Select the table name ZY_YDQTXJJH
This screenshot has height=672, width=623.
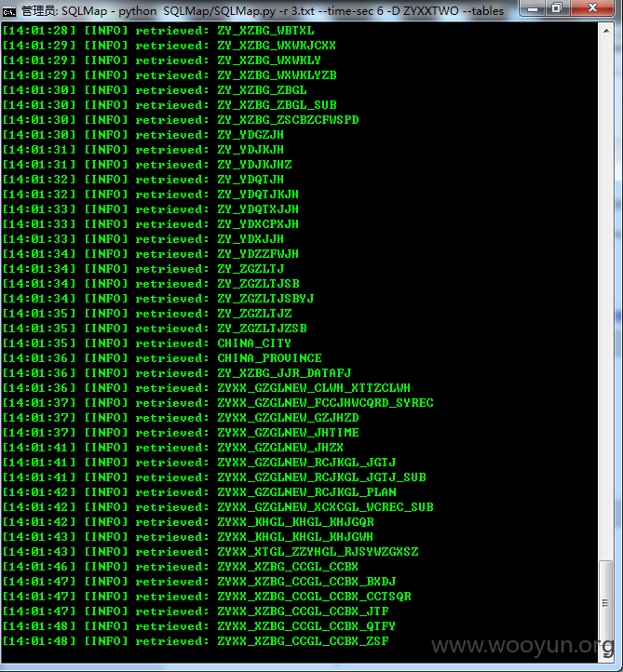pos(258,209)
